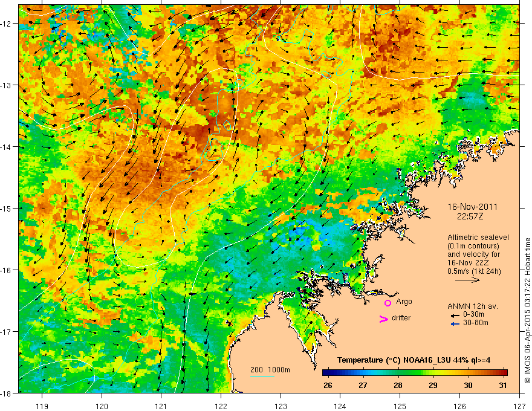The height and width of the screenshot is (411, 532).
Task: Click the -16 latitude axis label
Action: tap(7, 270)
